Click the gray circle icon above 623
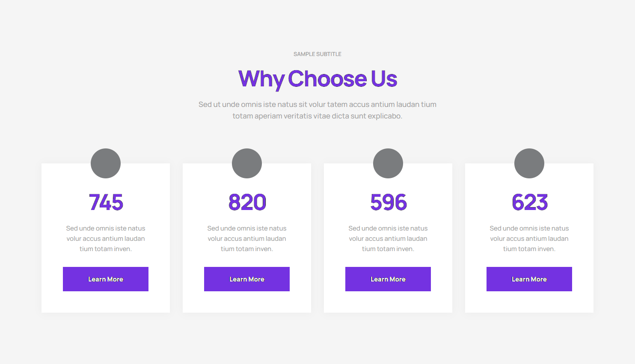This screenshot has height=364, width=635. coord(529,163)
